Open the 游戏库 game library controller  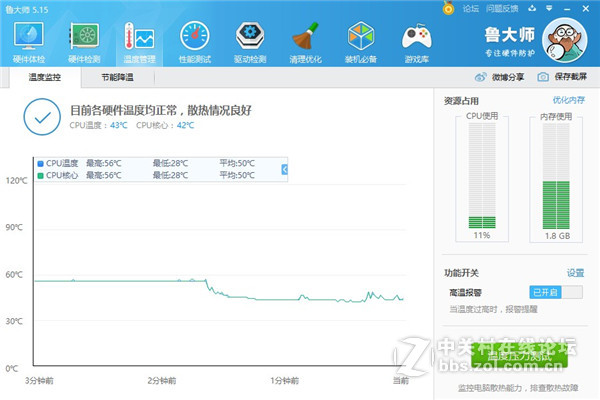(417, 42)
